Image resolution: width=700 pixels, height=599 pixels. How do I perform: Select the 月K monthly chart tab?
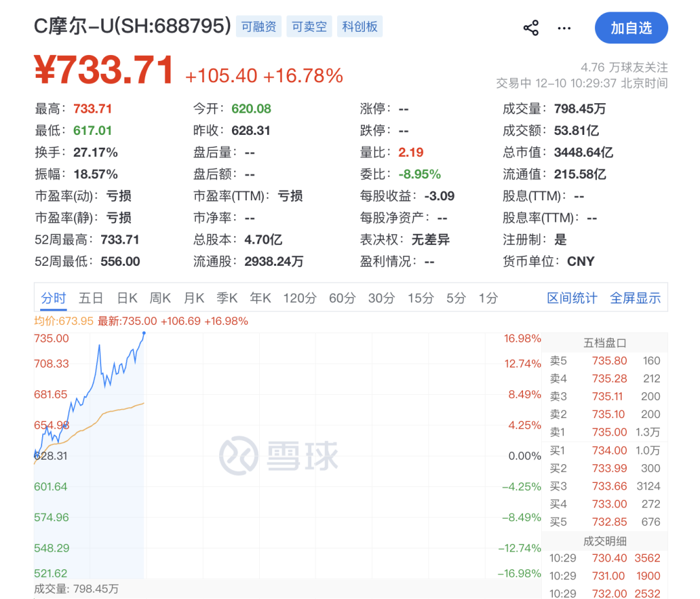pyautogui.click(x=194, y=298)
